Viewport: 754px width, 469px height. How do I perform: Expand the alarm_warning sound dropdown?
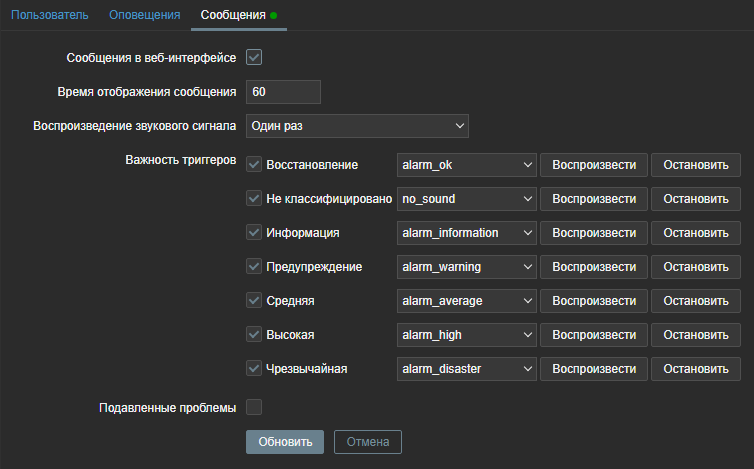pos(467,267)
